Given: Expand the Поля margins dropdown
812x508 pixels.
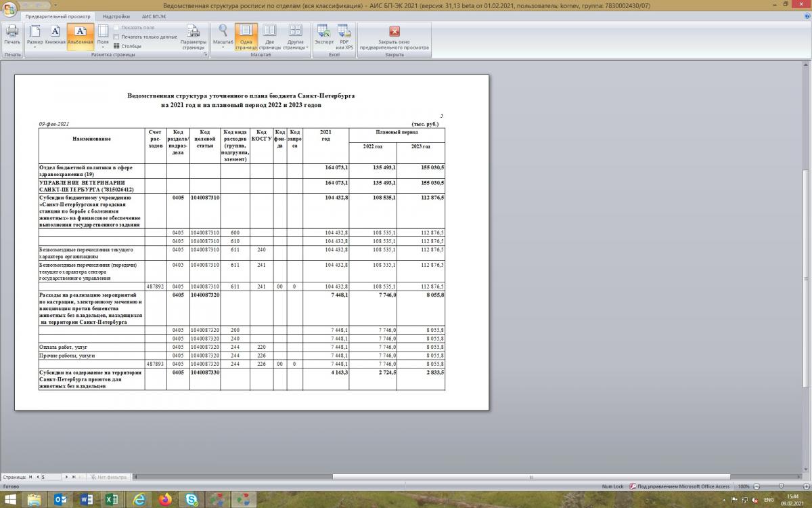Looking at the screenshot, I should pos(103,36).
